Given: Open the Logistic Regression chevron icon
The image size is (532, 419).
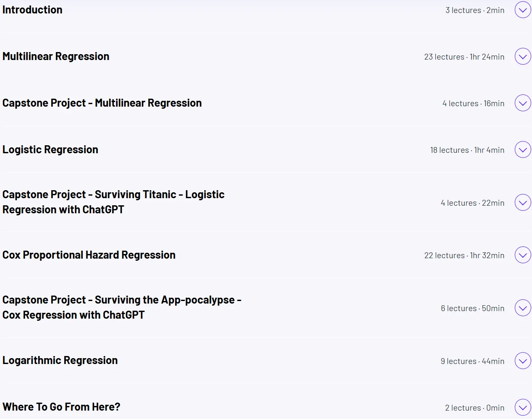Looking at the screenshot, I should point(523,149).
